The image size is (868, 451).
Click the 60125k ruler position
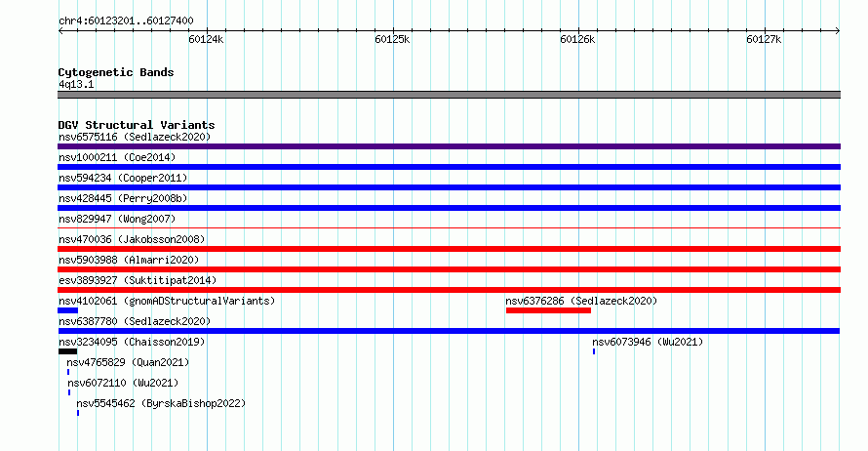click(392, 39)
